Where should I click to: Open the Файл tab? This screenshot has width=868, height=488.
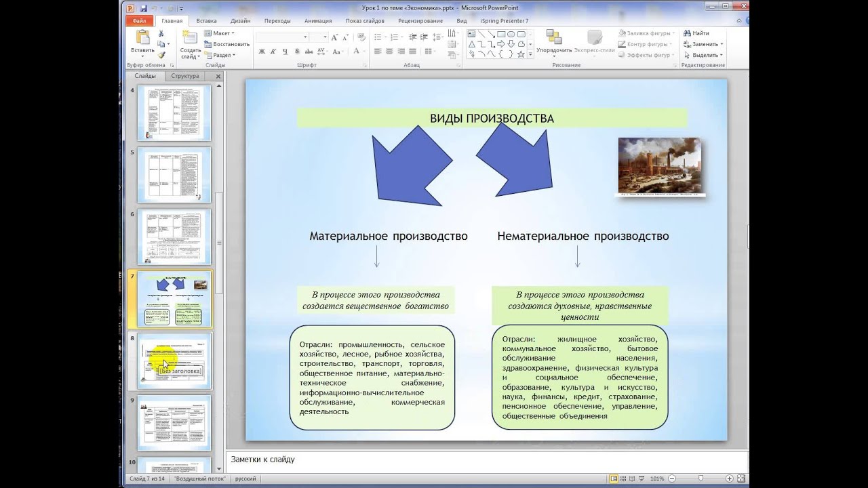click(x=140, y=21)
